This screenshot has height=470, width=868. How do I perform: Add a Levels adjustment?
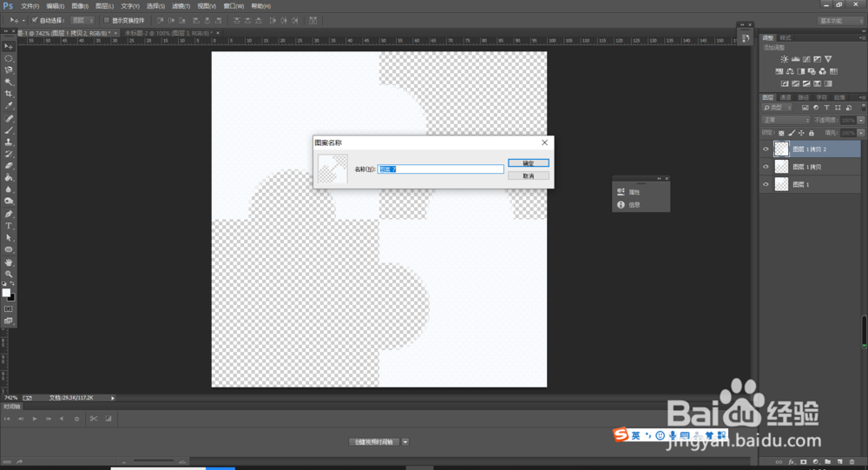tap(795, 59)
